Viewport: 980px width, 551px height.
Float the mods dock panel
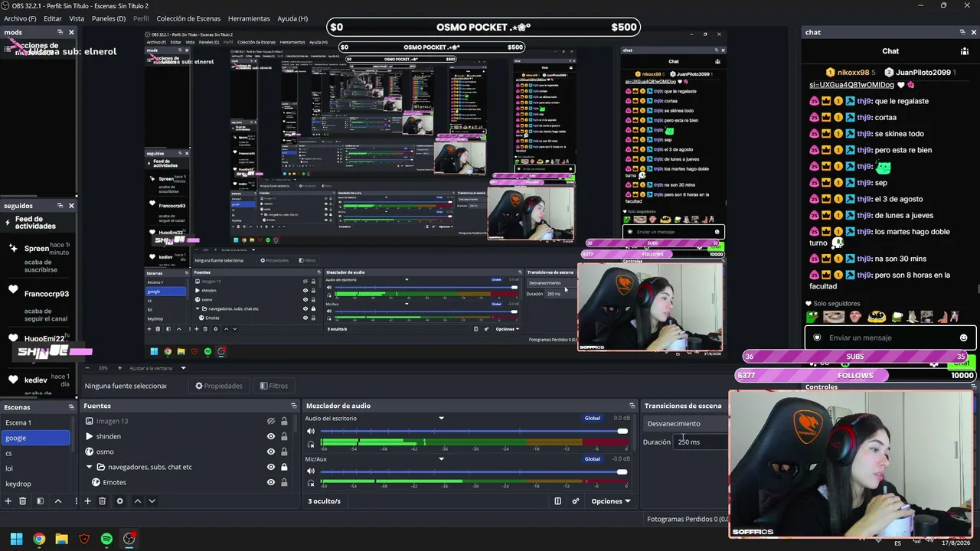60,32
